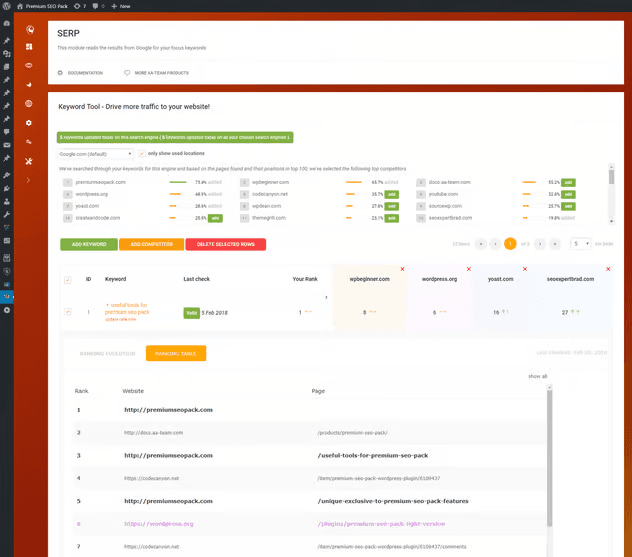Image resolution: width=632 pixels, height=557 pixels.
Task: Add sourcewp.com as competitor
Action: 568,206
